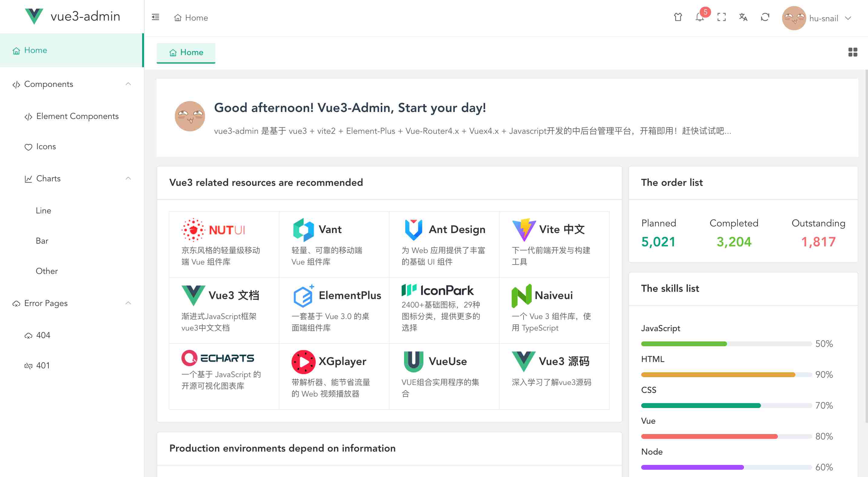Select the Home tab

[x=186, y=53]
